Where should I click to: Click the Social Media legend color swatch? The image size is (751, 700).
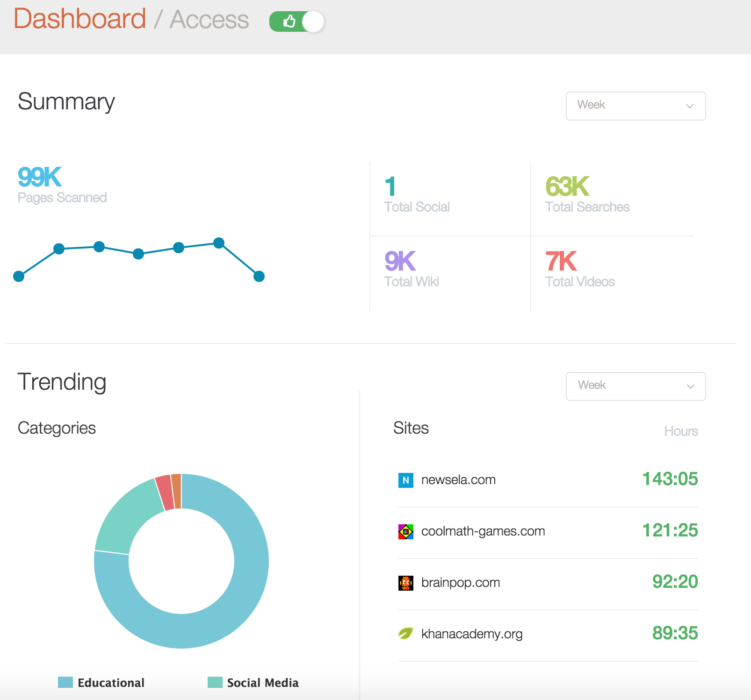tap(215, 682)
